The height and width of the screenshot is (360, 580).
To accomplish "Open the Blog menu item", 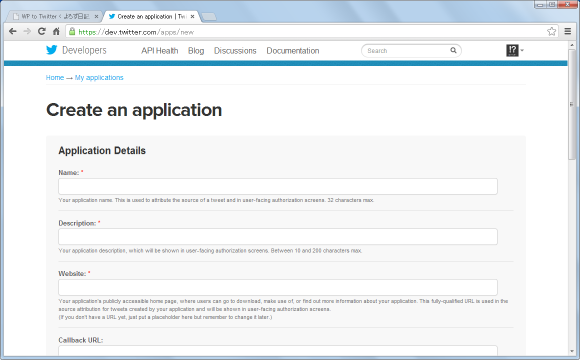I will [196, 51].
